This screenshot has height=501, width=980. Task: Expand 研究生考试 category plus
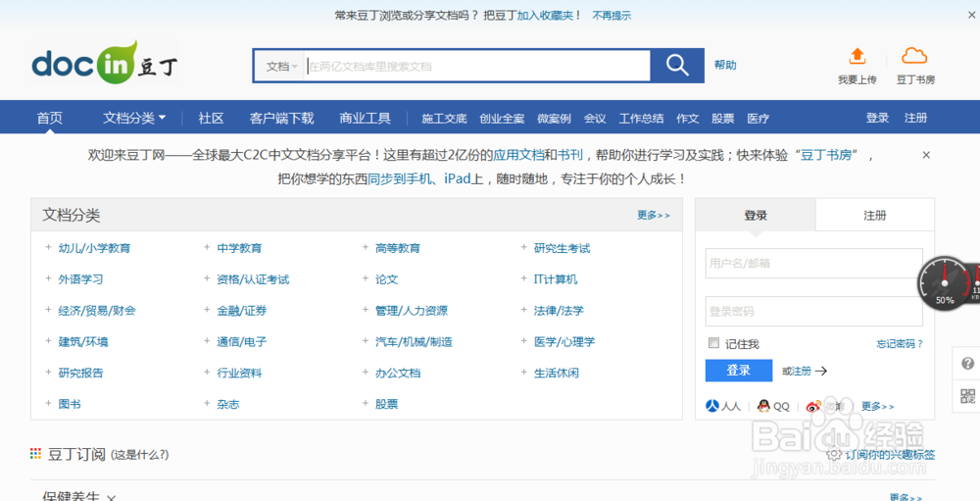523,248
